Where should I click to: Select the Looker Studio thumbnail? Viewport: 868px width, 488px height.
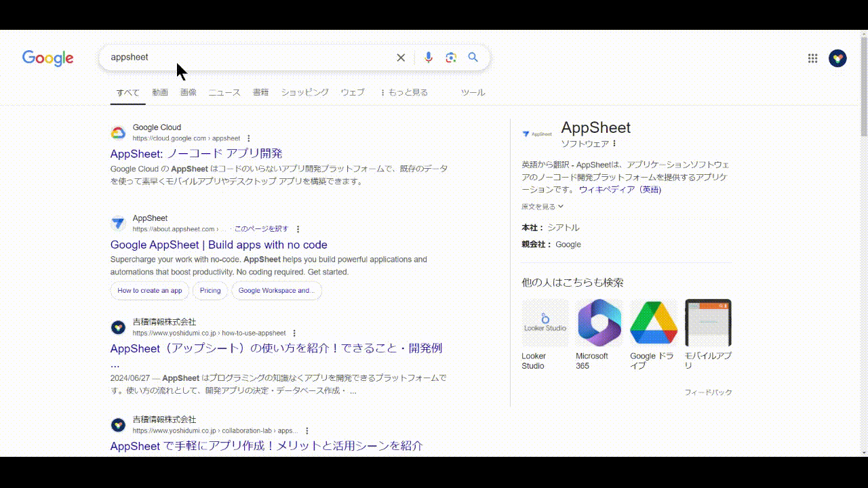point(545,323)
